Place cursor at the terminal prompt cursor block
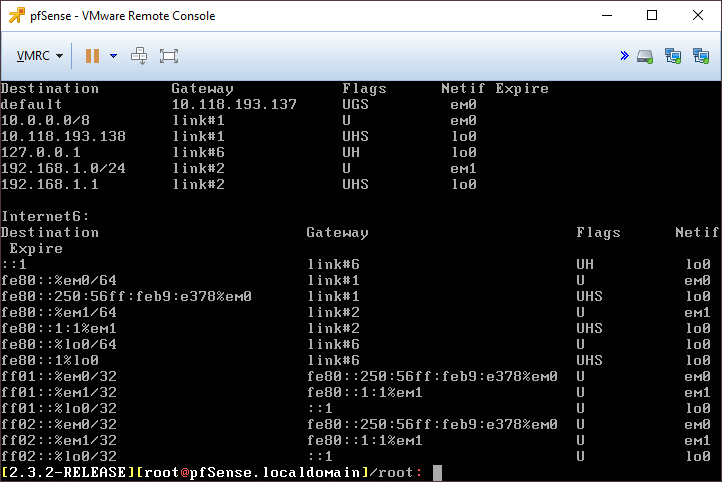Image resolution: width=722 pixels, height=482 pixels. [x=437, y=473]
